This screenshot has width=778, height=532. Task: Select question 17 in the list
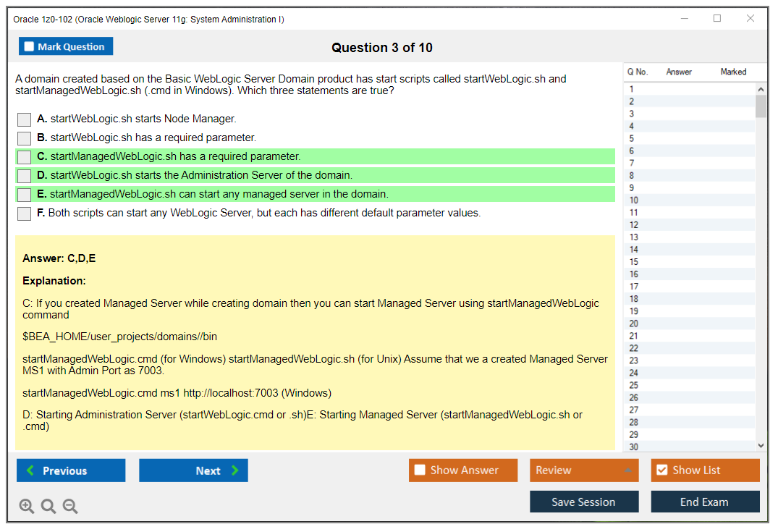click(x=689, y=287)
